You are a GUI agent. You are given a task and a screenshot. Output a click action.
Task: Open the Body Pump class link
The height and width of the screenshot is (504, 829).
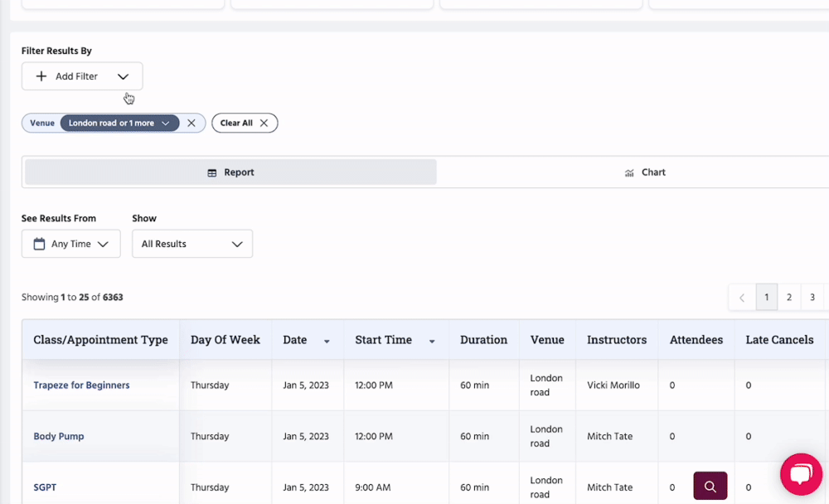tap(59, 437)
